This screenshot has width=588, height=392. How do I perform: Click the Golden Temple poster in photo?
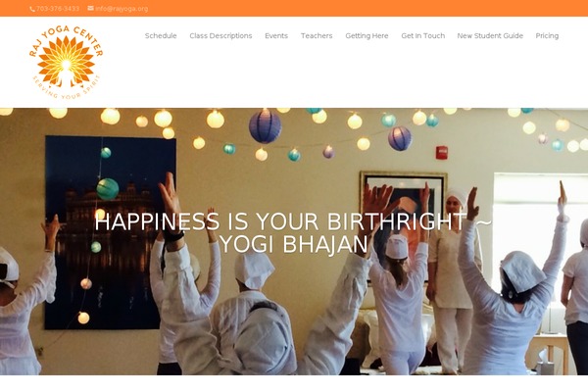110,232
